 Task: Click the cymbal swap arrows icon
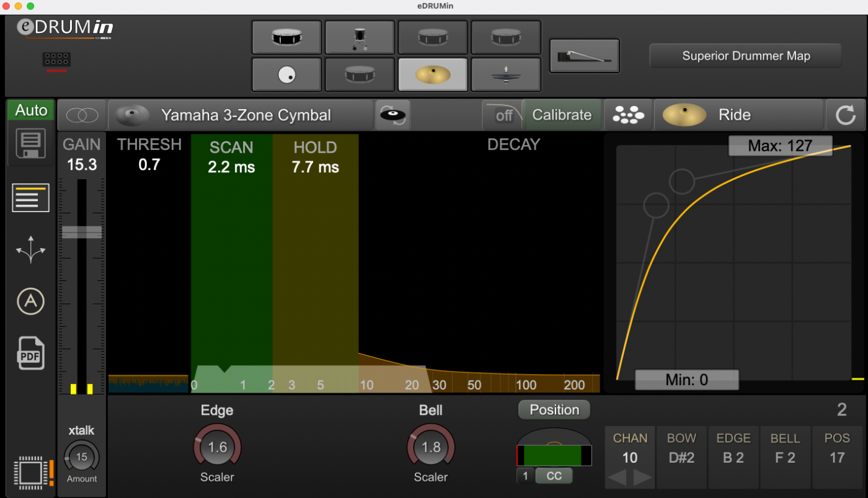[x=392, y=115]
